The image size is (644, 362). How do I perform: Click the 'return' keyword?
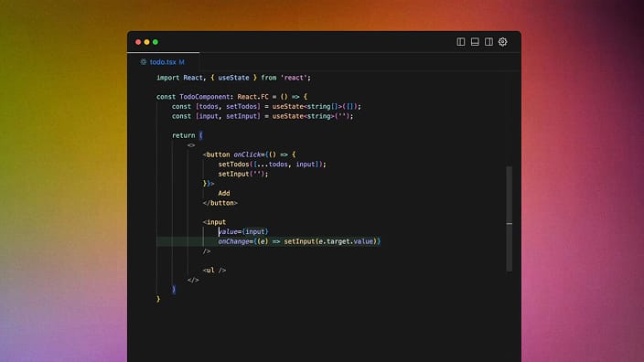point(183,135)
